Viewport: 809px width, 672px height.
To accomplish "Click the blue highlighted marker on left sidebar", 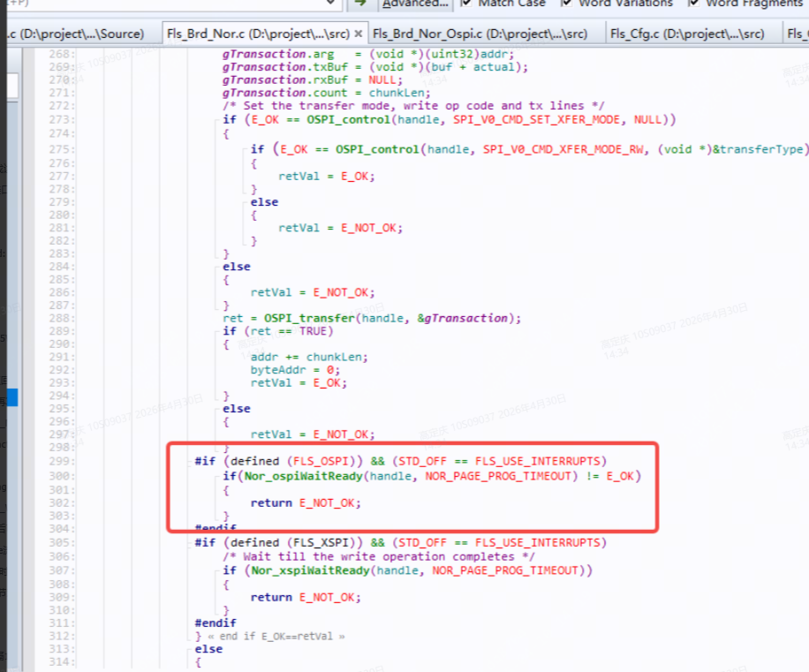I will 12,397.
